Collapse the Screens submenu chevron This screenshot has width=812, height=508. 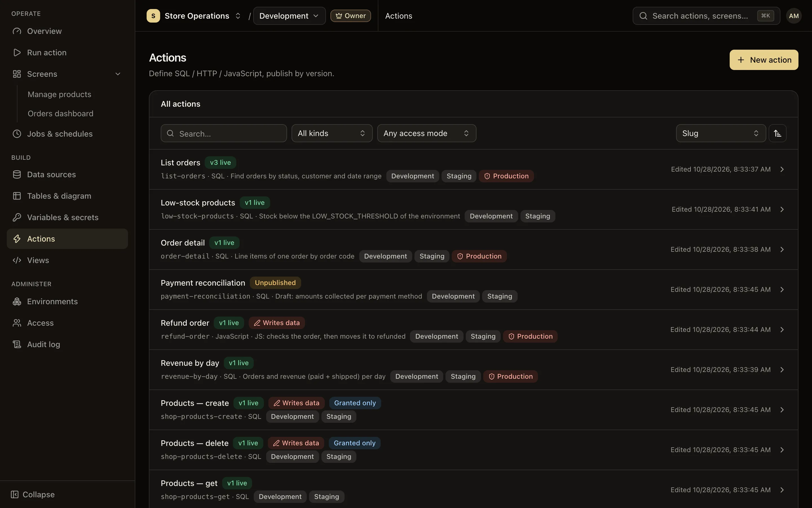coord(118,74)
